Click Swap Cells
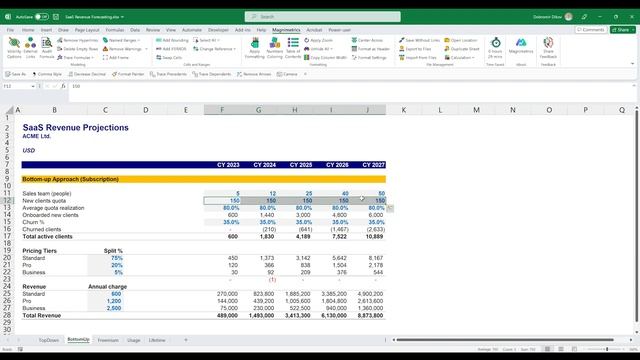This screenshot has height=360, width=640. 169,58
